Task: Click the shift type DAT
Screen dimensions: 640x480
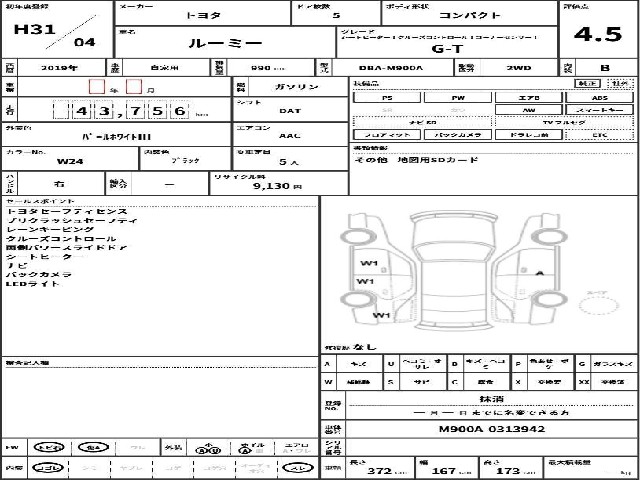Action: (290, 111)
